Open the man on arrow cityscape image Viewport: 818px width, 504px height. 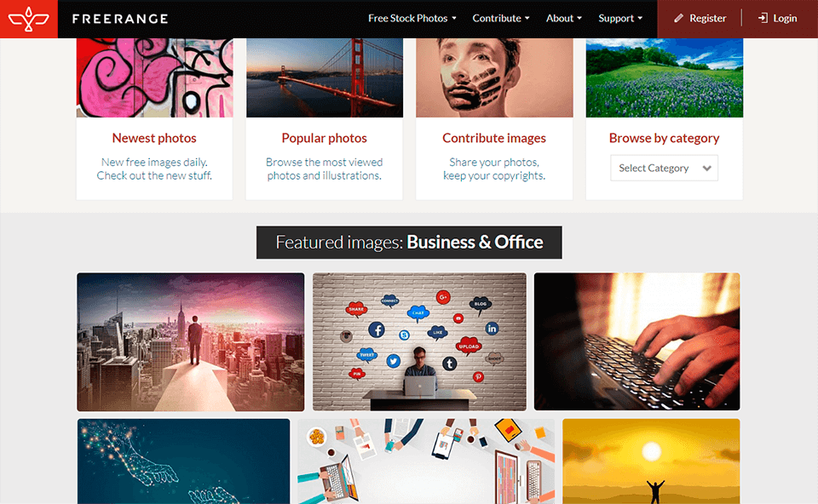pyautogui.click(x=190, y=342)
